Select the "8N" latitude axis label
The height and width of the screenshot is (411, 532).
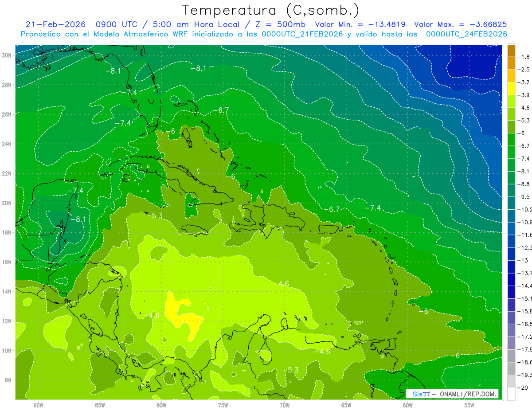pos(9,380)
